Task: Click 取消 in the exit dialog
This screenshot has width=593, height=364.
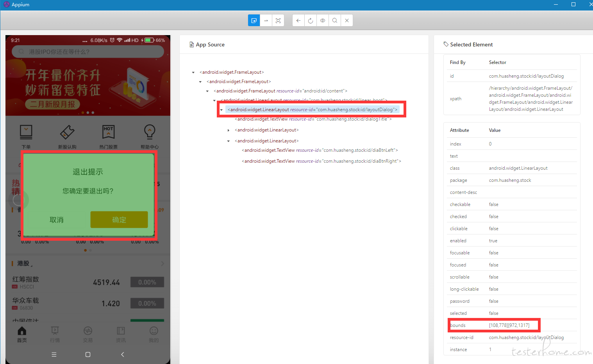Action: point(57,220)
